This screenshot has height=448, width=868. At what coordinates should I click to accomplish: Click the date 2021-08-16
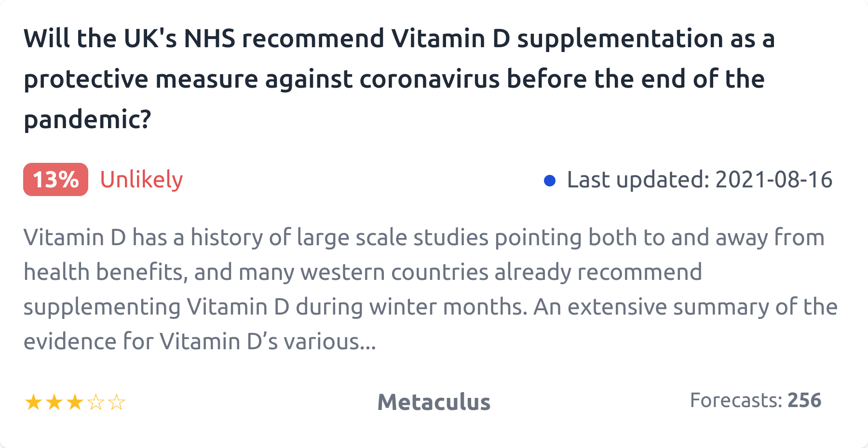pos(773,180)
